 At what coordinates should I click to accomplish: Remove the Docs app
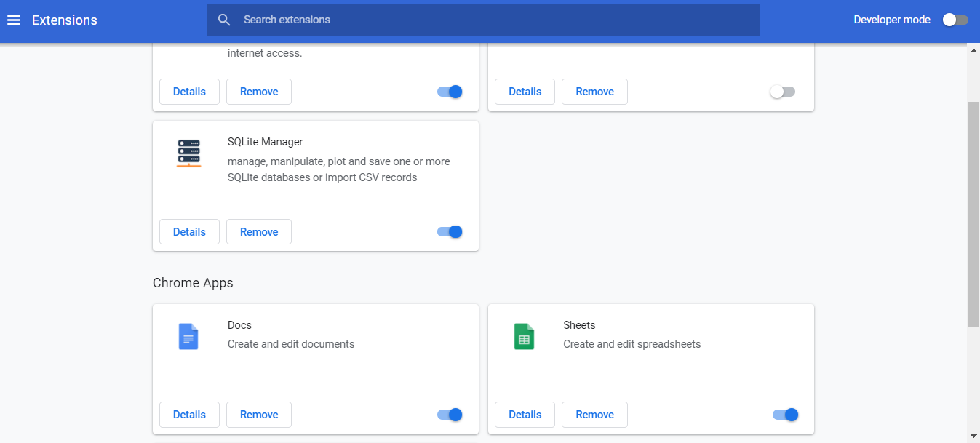pos(259,415)
